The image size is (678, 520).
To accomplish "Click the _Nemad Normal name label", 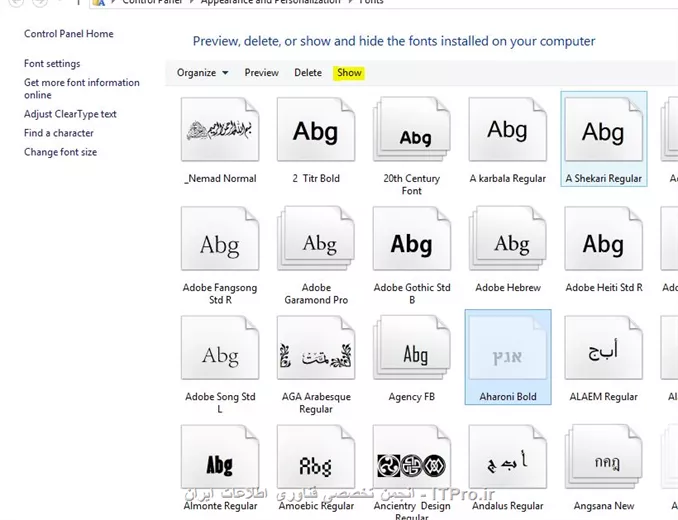I will (221, 179).
